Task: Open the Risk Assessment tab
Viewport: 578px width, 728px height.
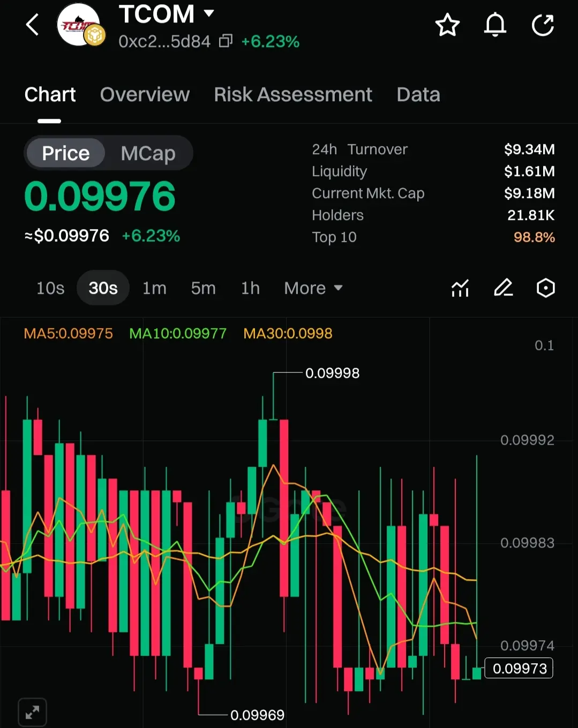Action: pos(293,95)
